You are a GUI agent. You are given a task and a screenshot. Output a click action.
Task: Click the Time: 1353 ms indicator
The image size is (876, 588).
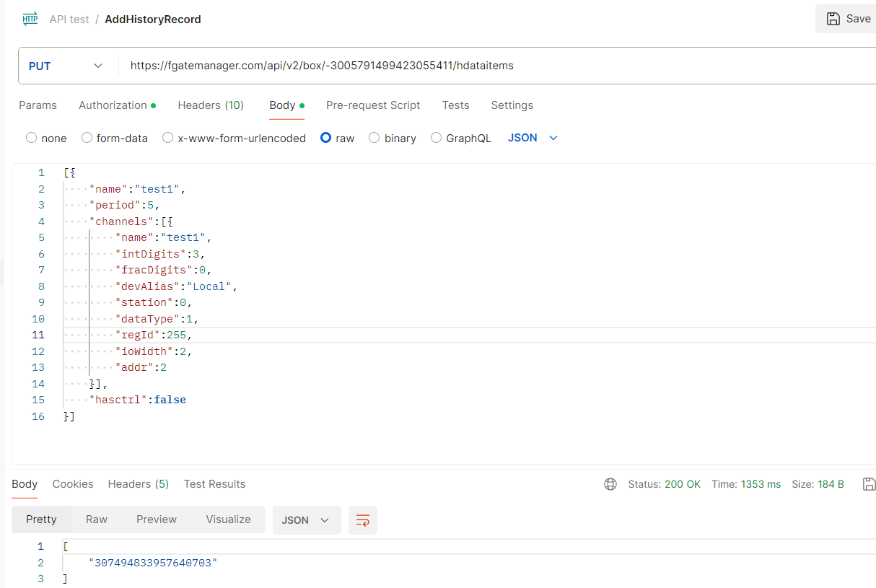coord(746,484)
